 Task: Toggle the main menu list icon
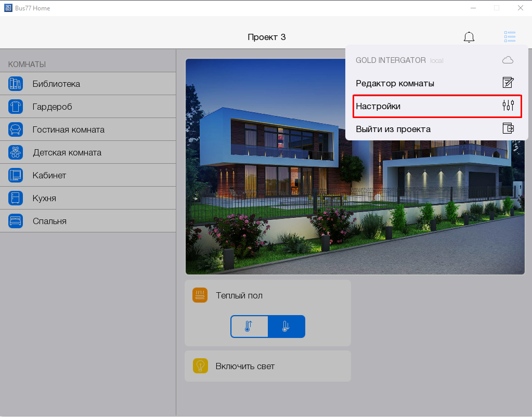pos(510,37)
